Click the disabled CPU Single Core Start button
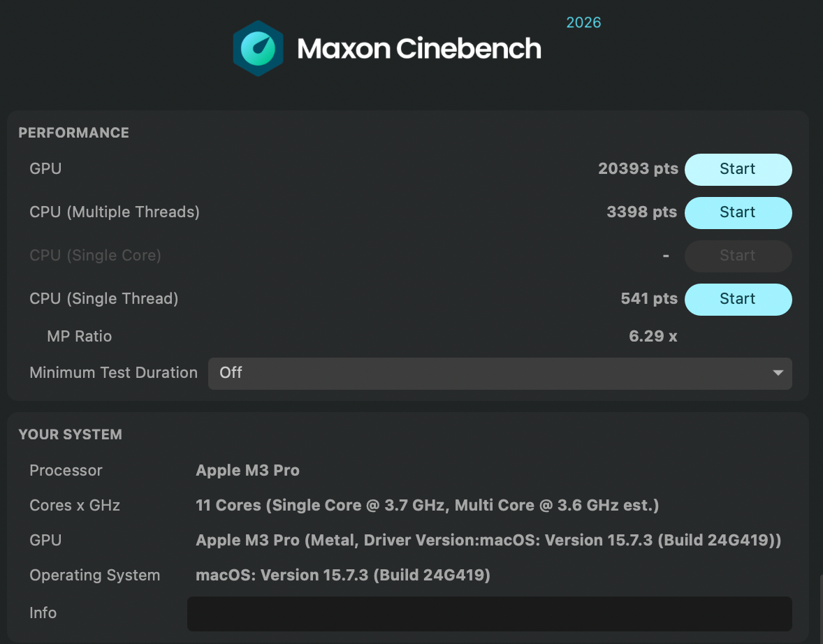Viewport: 823px width, 644px height. pos(738,256)
